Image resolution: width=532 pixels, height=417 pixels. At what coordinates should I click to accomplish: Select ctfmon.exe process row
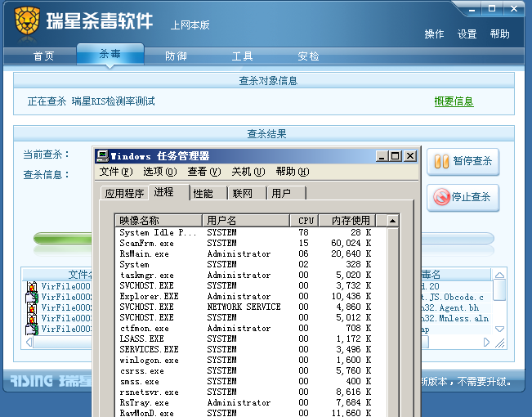pyautogui.click(x=251, y=328)
